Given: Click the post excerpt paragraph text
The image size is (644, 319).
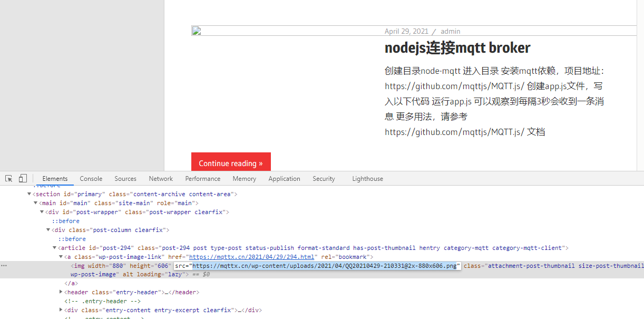Looking at the screenshot, I should coord(494,101).
